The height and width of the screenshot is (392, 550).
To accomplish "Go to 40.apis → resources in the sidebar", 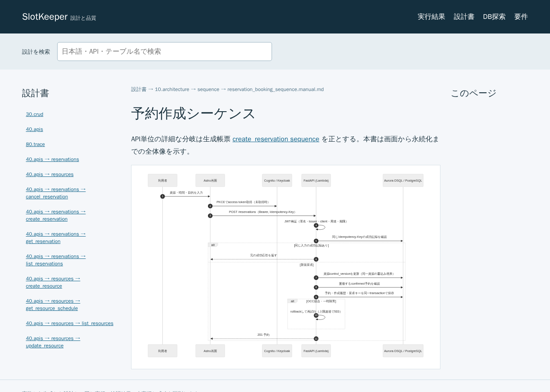I will (49, 174).
